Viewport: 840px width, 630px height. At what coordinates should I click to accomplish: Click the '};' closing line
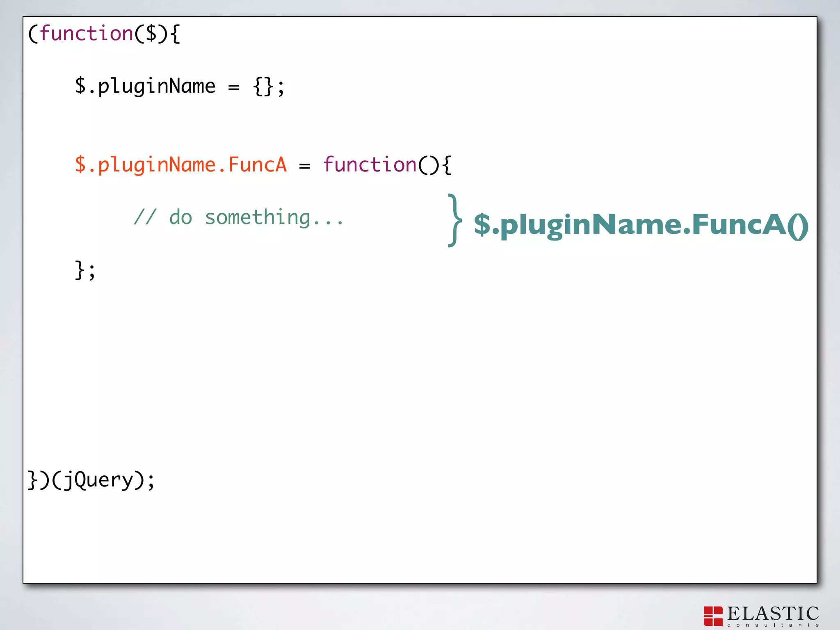85,270
